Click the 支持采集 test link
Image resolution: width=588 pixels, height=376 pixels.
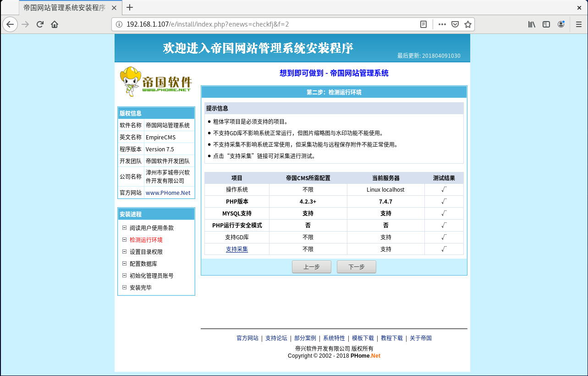tap(237, 249)
